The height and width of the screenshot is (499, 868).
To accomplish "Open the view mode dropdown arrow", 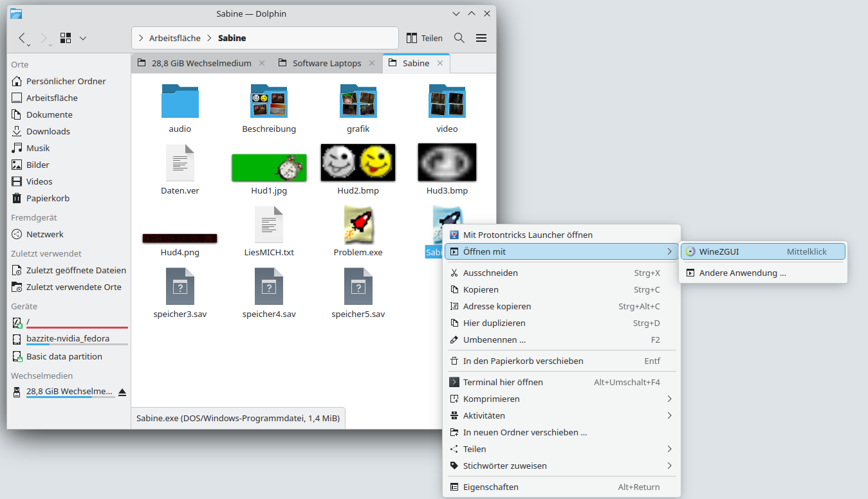I will coord(83,38).
